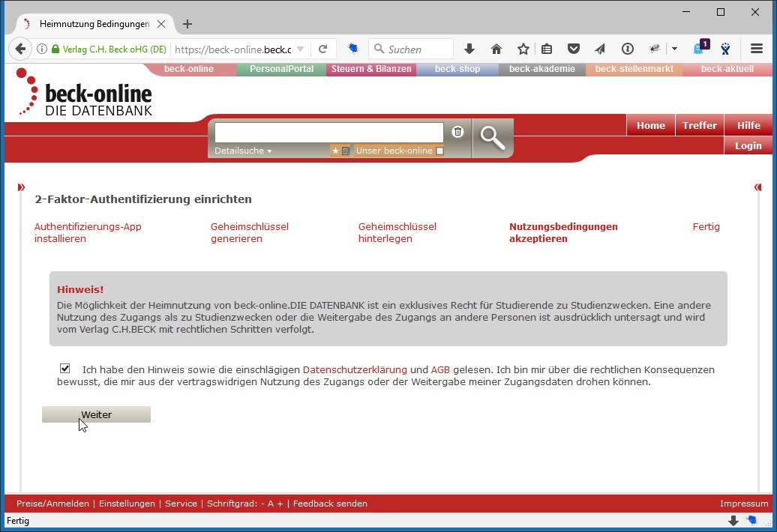This screenshot has width=777, height=532.
Task: Click the Nutzungsbedingungen akzeptieren step
Action: pyautogui.click(x=563, y=232)
